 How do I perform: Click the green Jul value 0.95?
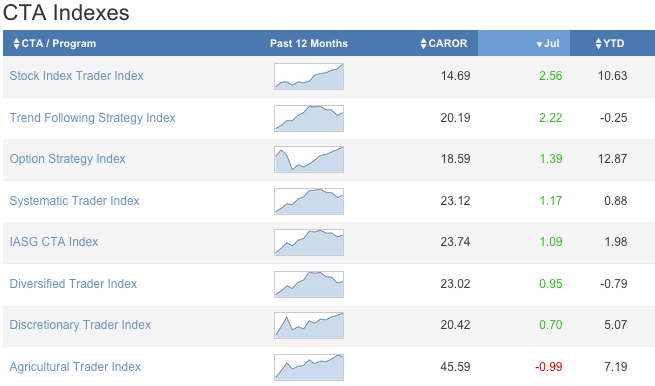pos(551,284)
